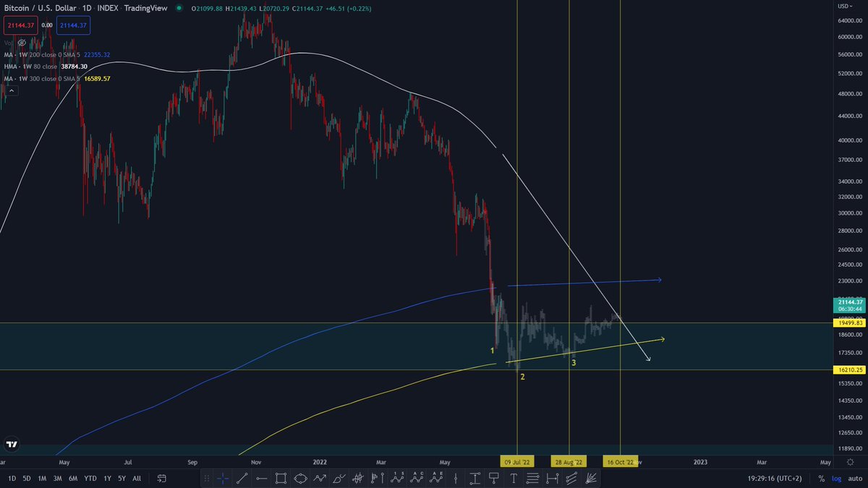
Task: Click the TradingView logo at bottom left
Action: coord(12,445)
